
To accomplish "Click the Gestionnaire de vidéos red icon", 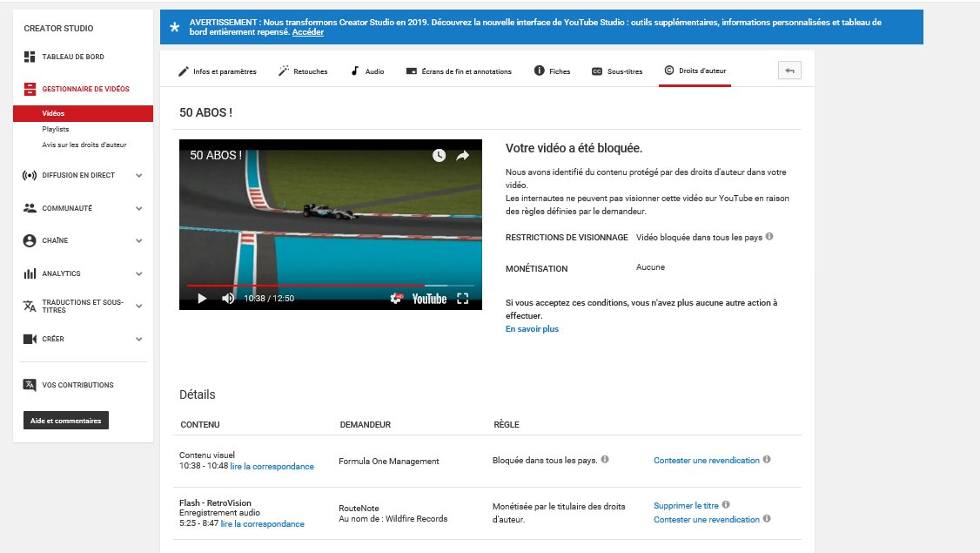I will 30,89.
